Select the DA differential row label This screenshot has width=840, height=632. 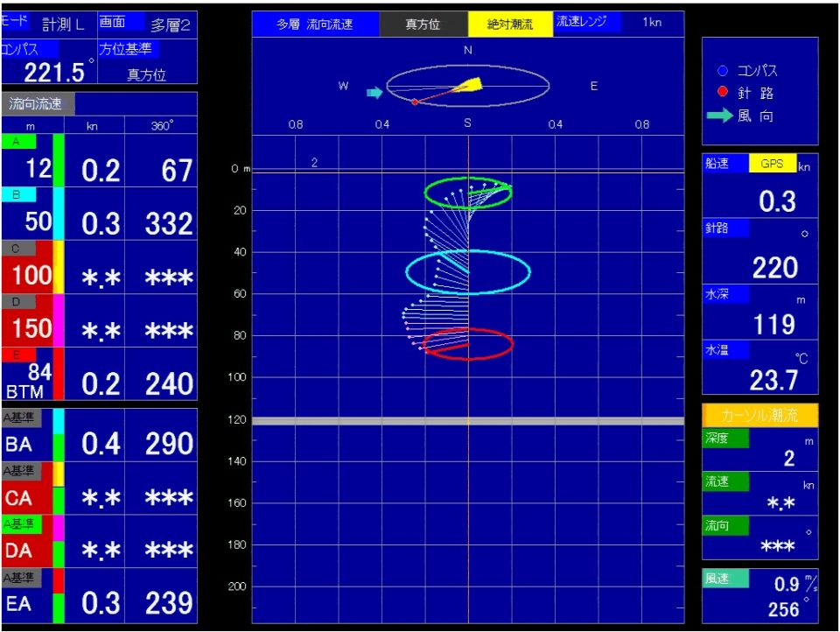tap(18, 551)
